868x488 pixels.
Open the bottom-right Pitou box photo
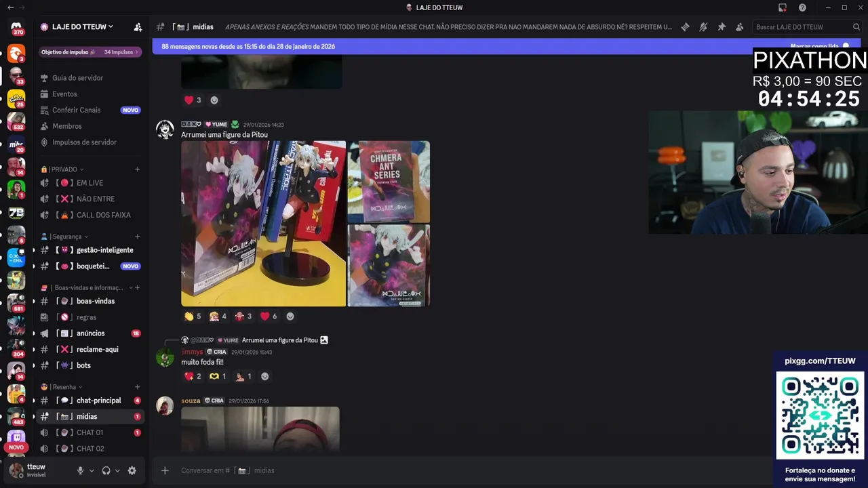pyautogui.click(x=389, y=266)
